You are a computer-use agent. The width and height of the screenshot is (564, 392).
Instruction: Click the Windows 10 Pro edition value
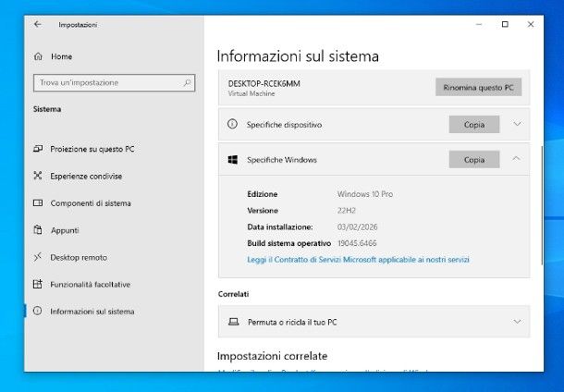365,194
